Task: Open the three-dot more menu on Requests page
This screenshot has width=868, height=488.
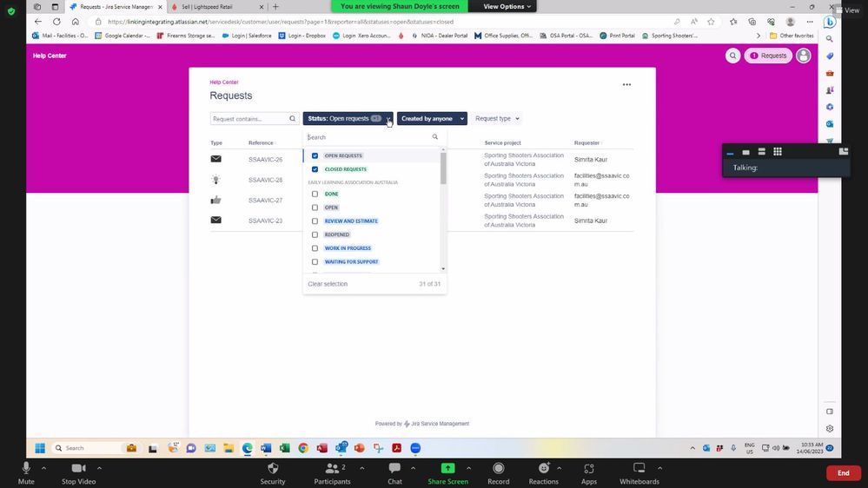Action: tap(626, 84)
